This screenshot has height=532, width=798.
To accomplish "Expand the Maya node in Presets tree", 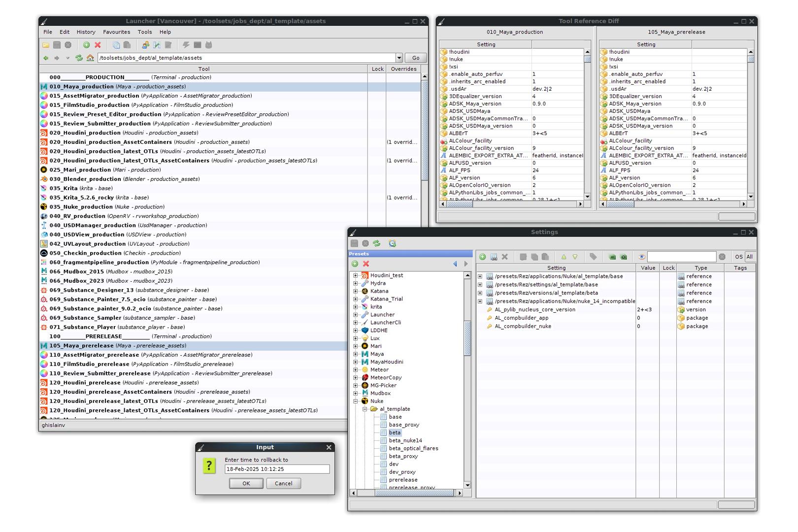I will tap(356, 354).
